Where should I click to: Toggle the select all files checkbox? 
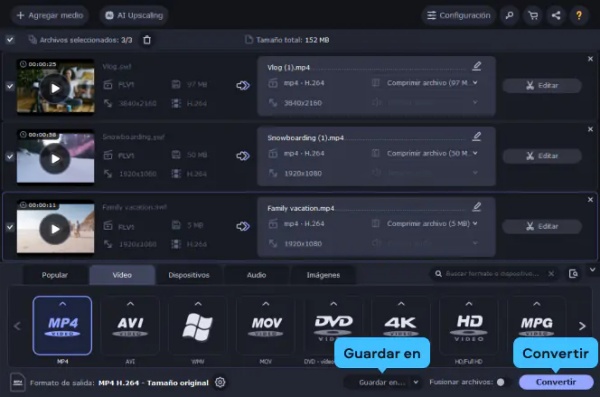(x=10, y=39)
